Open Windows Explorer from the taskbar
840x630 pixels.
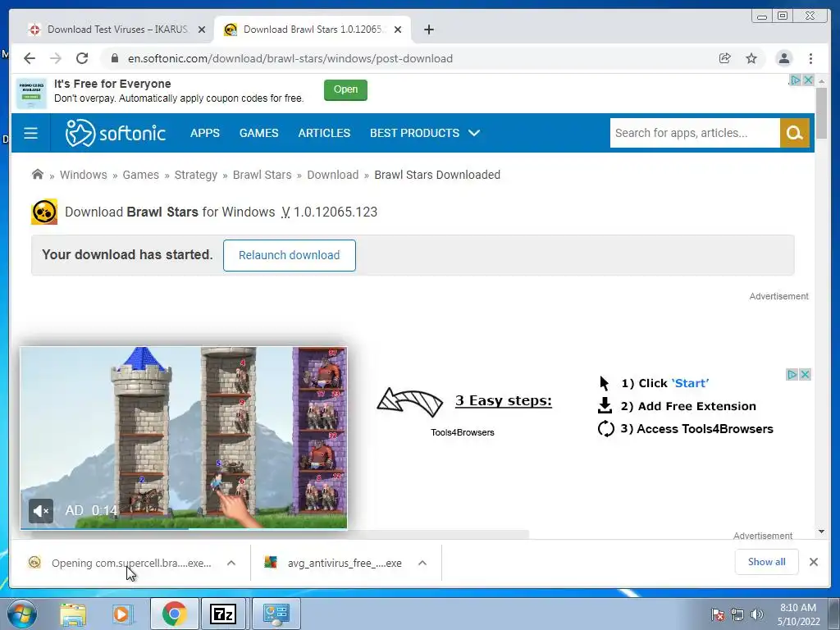point(72,614)
